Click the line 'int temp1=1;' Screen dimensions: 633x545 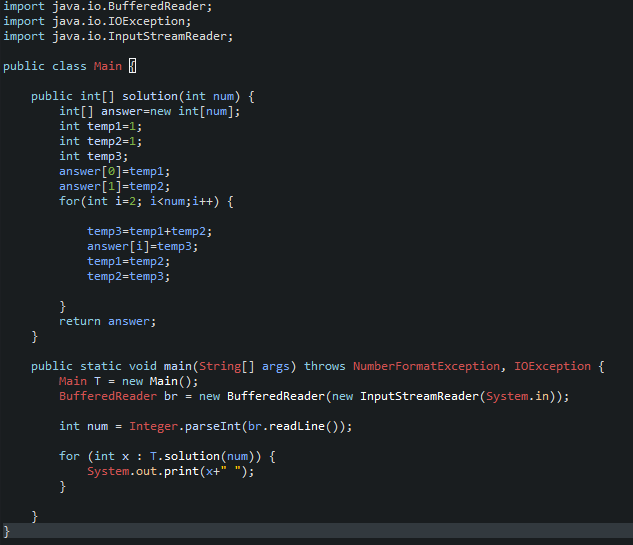coord(101,126)
